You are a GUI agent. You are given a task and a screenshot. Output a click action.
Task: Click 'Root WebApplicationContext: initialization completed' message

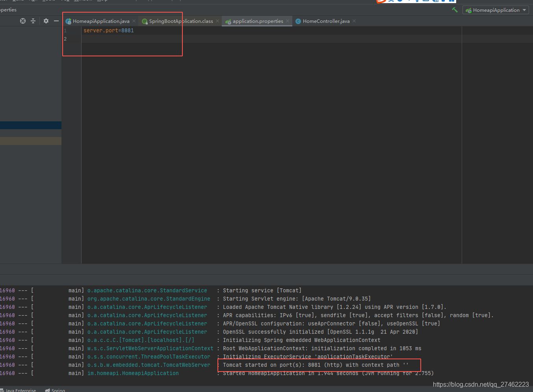pyautogui.click(x=322, y=349)
